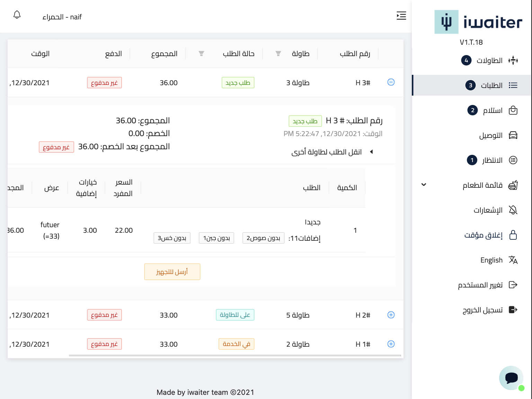Screen dimensions: 532x399
Task: Toggle the sidebar collapse menu icon
Action: [x=401, y=16]
